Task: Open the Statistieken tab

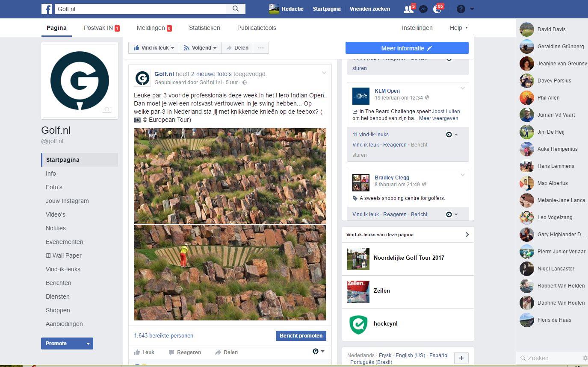Action: click(x=204, y=27)
